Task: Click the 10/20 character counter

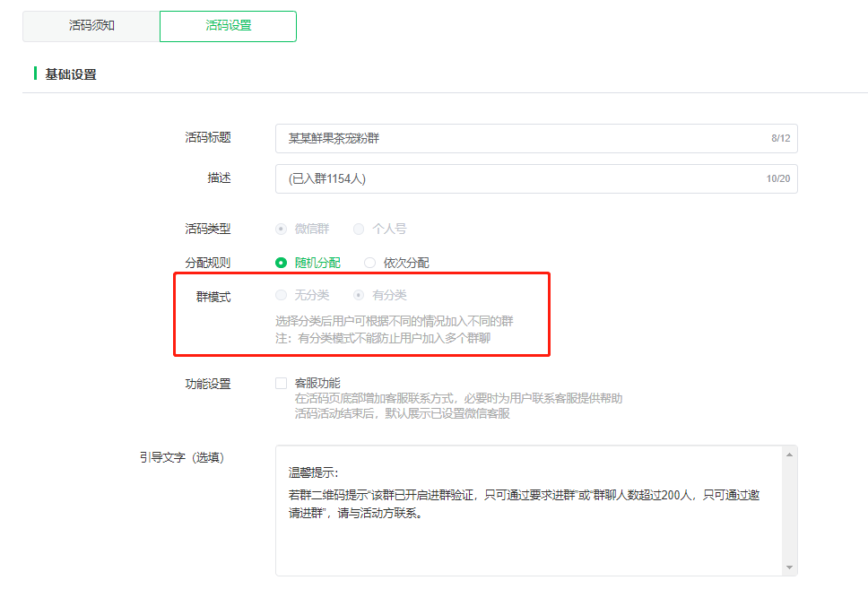Action: coord(777,179)
